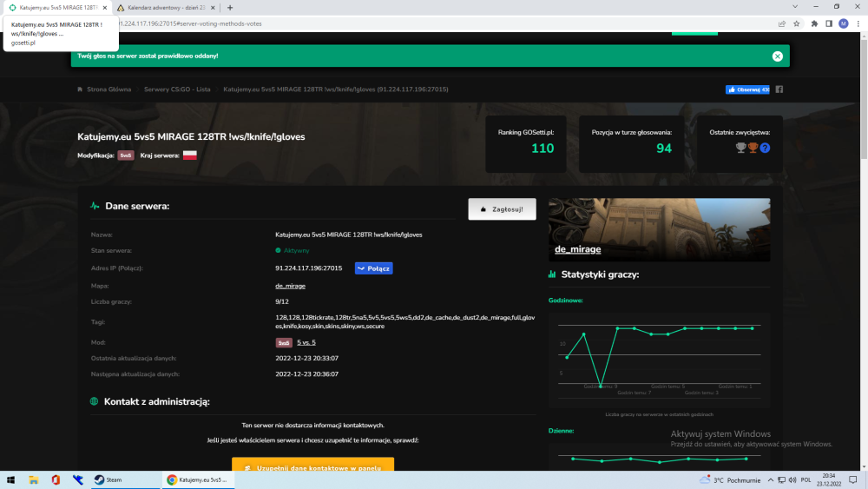The height and width of the screenshot is (489, 868).
Task: Click the Kontakt z administracją heading
Action: [156, 402]
